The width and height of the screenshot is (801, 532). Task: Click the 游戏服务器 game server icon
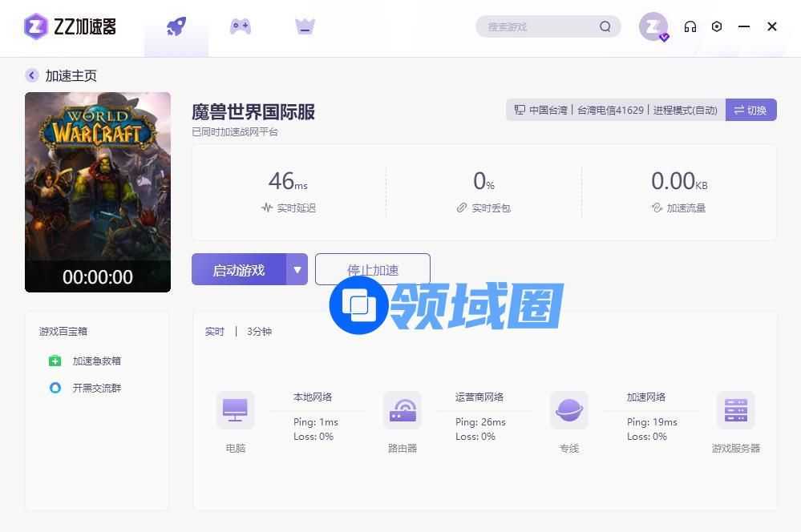pyautogui.click(x=735, y=411)
